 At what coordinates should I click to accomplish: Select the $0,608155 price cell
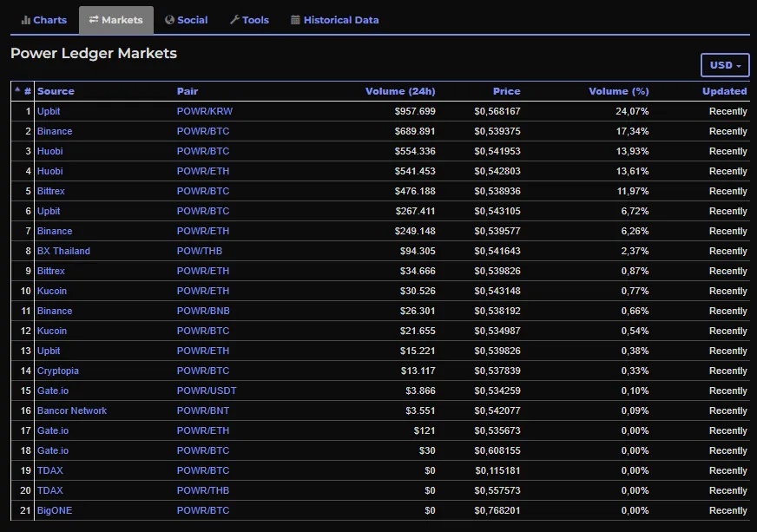point(497,450)
